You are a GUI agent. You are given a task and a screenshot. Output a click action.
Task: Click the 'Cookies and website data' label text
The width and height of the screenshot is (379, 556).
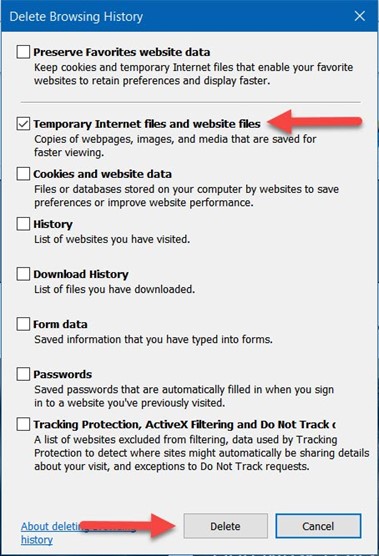pos(102,174)
